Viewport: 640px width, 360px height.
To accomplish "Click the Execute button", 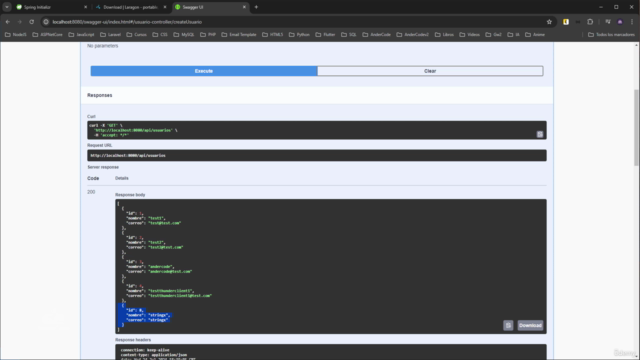I will [204, 71].
